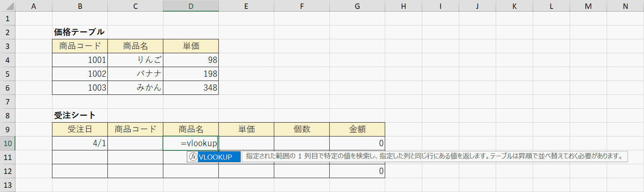644x192 pixels.
Task: Select row 4 header
Action: tap(8, 60)
